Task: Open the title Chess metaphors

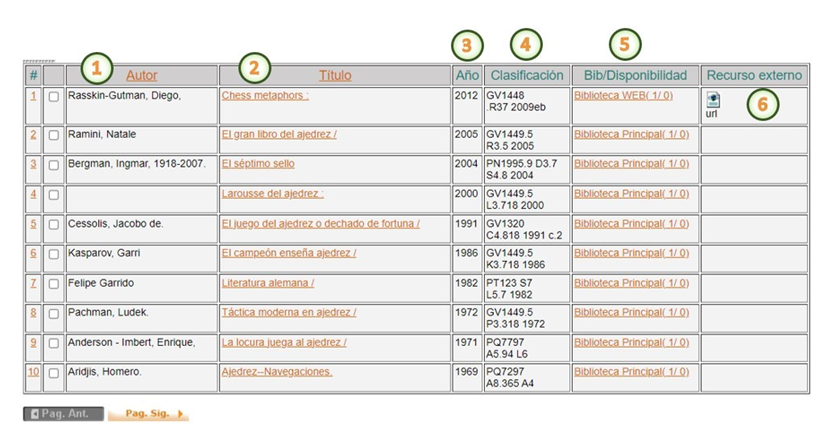Action: (265, 95)
